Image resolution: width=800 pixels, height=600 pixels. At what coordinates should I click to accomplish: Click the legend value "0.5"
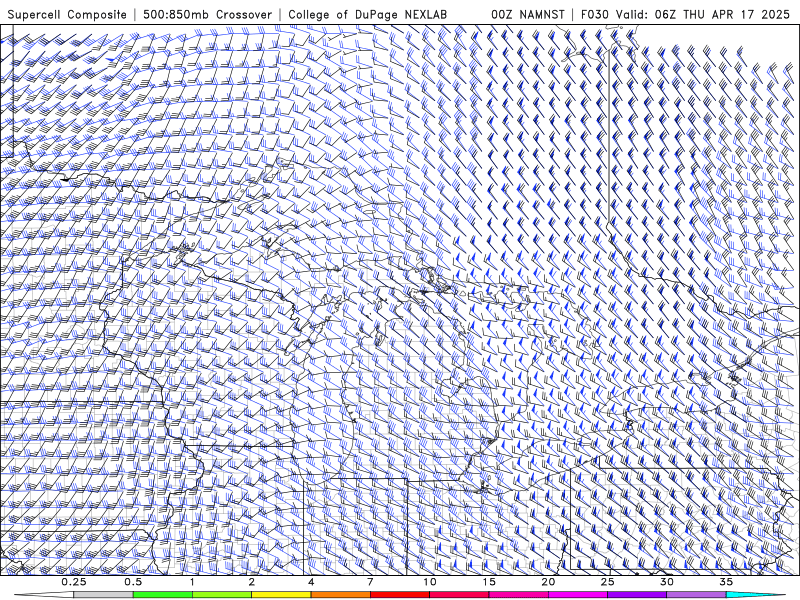point(133,582)
